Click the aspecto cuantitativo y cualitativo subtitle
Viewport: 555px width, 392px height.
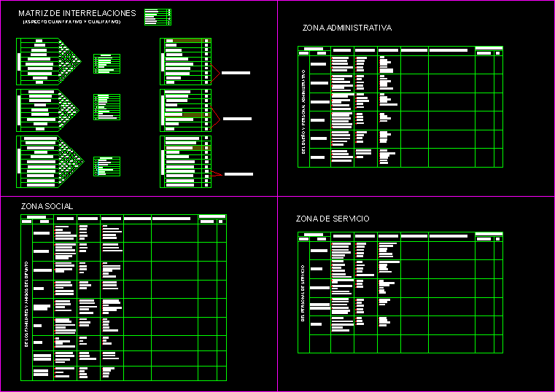pos(71,23)
